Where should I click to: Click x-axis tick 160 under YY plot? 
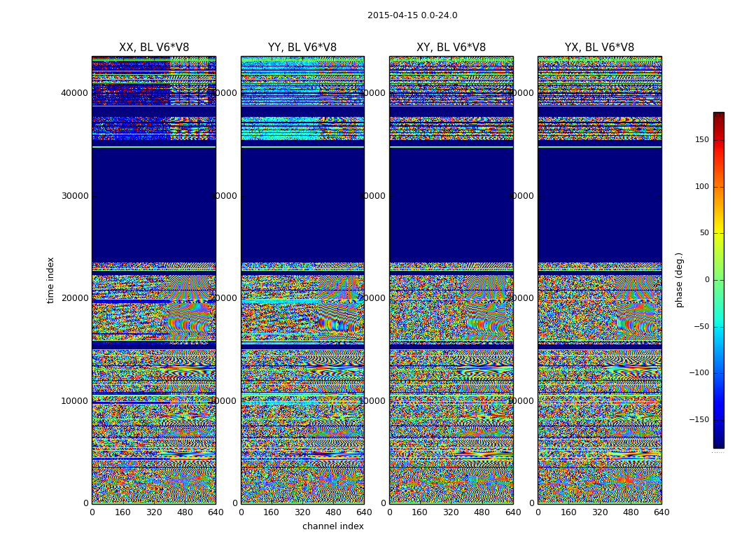(x=271, y=512)
